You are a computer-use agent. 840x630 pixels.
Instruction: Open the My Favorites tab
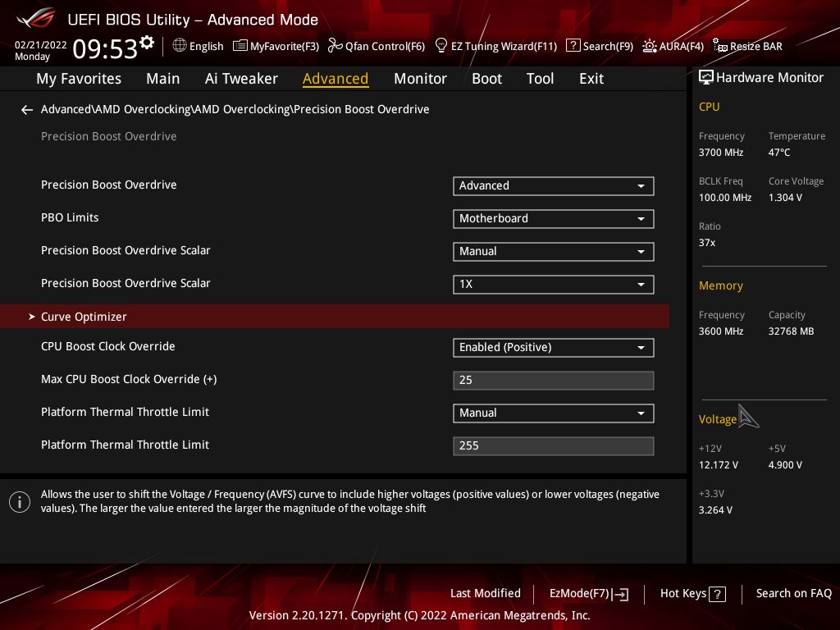click(x=79, y=79)
